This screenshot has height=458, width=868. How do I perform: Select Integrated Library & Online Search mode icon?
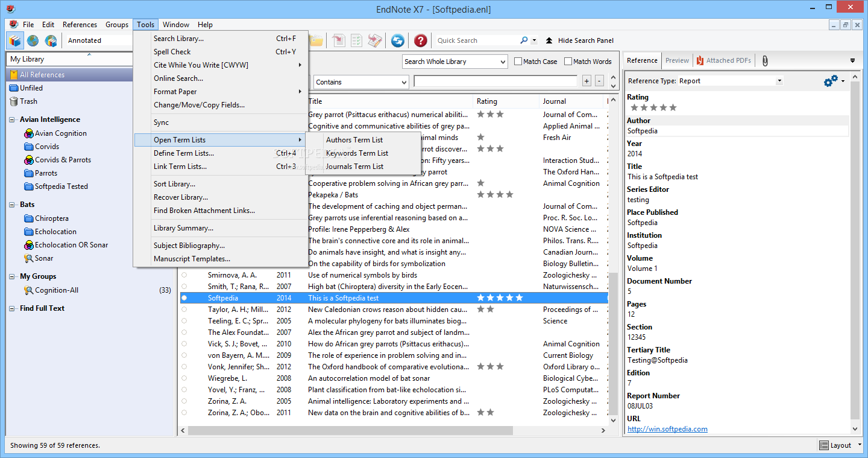pyautogui.click(x=51, y=40)
